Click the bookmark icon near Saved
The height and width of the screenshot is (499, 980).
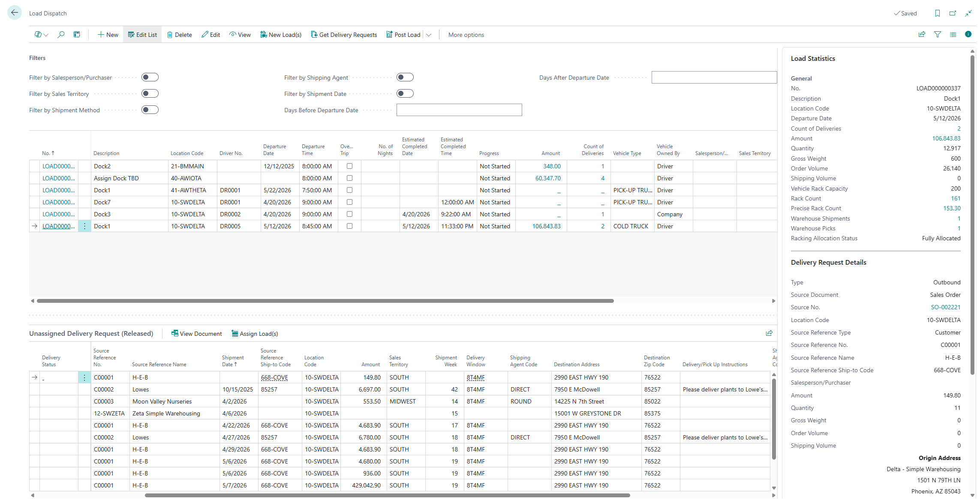(x=938, y=13)
